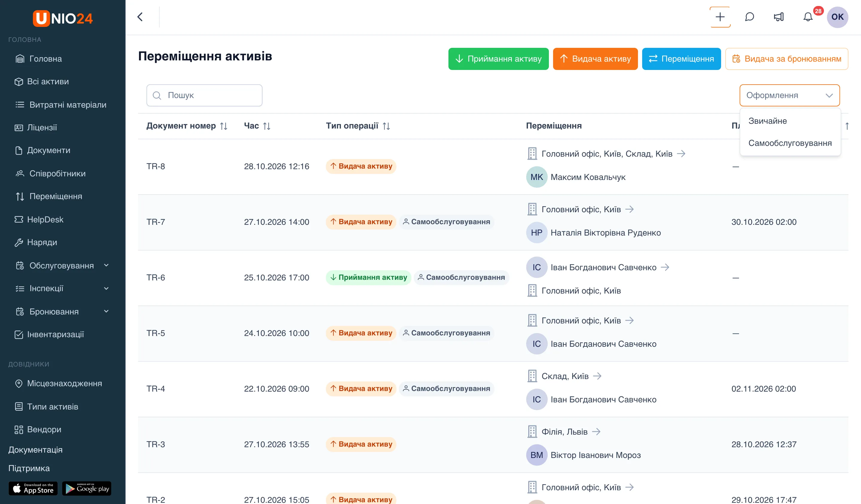Open Всі активи in sidebar
This screenshot has height=504, width=861.
[42, 82]
